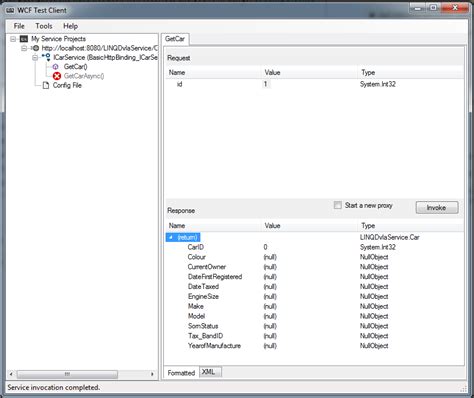Switch to the XML tab
Screen dimensions: 474x398
[209, 372]
